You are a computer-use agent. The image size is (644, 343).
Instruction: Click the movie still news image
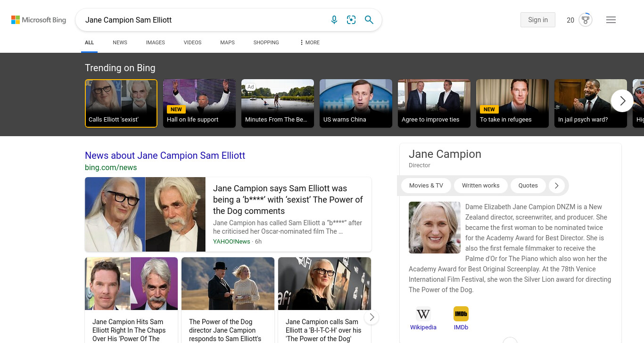pyautogui.click(x=228, y=284)
